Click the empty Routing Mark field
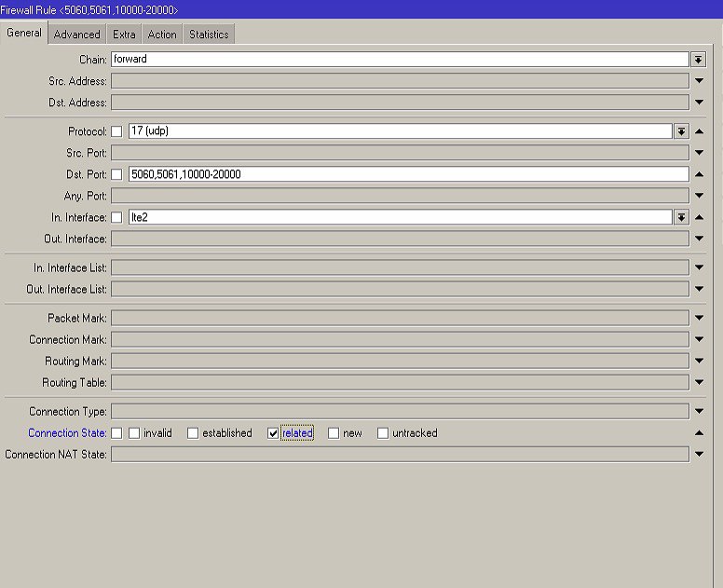Image resolution: width=723 pixels, height=588 pixels. pos(400,361)
